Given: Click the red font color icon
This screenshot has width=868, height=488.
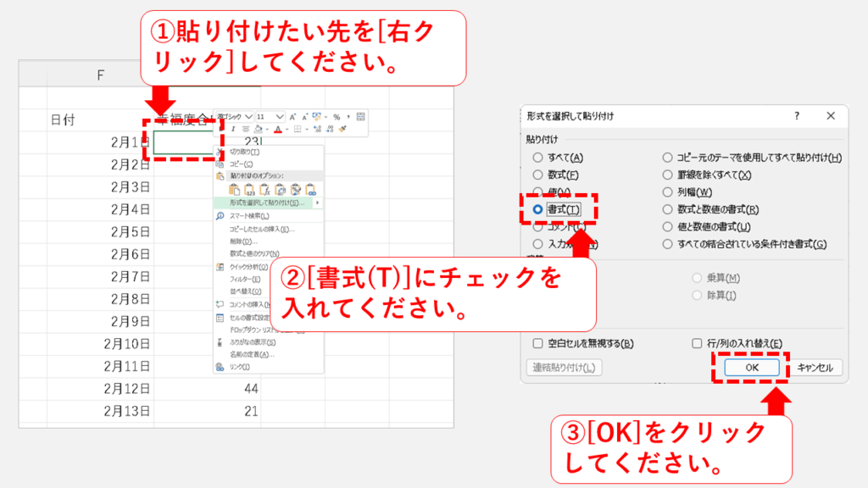Looking at the screenshot, I should 278,130.
